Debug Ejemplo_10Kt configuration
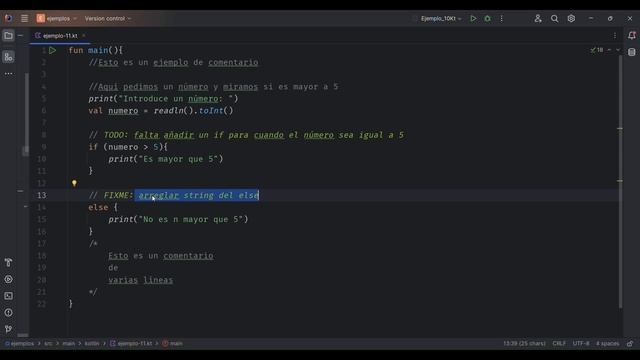 point(487,18)
